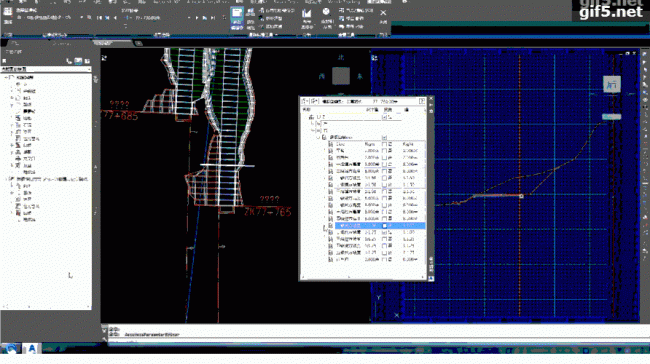650x364 pixels.
Task: Close the parameter editor floating panel
Action: click(x=431, y=99)
